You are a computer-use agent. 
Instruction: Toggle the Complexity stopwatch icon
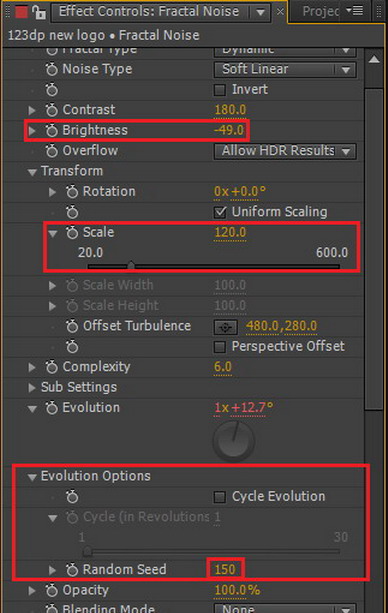tap(51, 367)
